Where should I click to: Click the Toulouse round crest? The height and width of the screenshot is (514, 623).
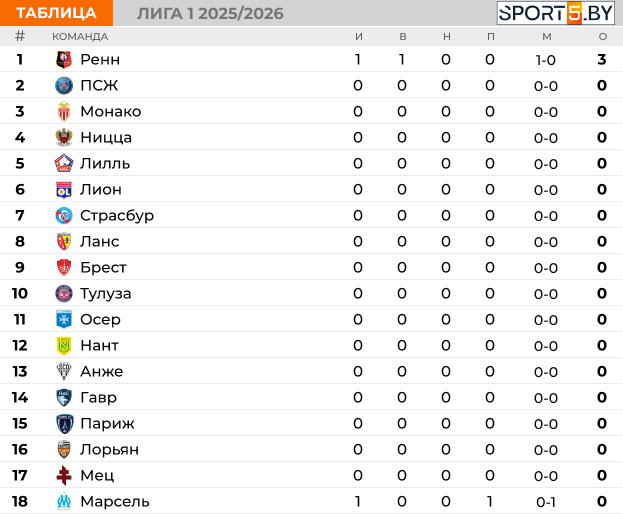click(x=64, y=294)
